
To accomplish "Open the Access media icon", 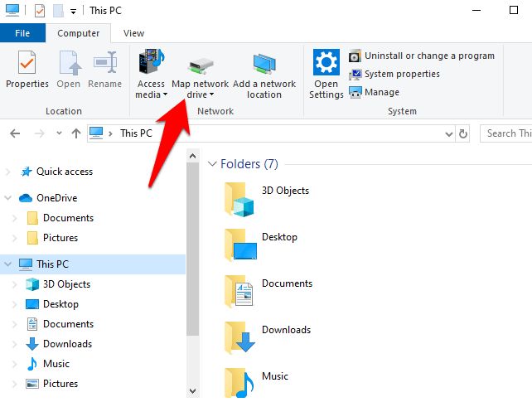I will click(x=151, y=61).
